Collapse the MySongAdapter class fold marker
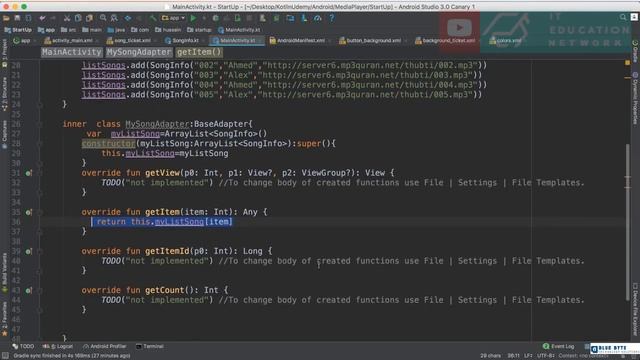This screenshot has width=640, height=360. click(x=40, y=124)
